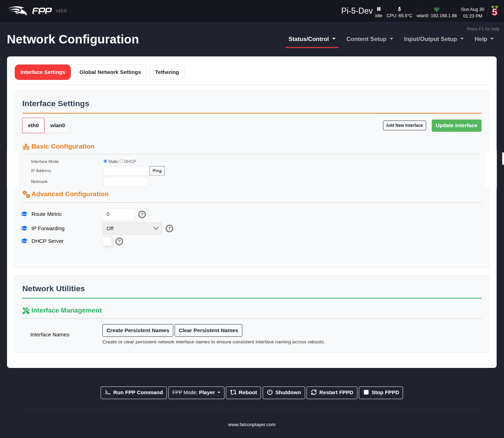Image resolution: width=504 pixels, height=438 pixels.
Task: Click graduation cap icon beside Route Metric
Action: click(24, 214)
